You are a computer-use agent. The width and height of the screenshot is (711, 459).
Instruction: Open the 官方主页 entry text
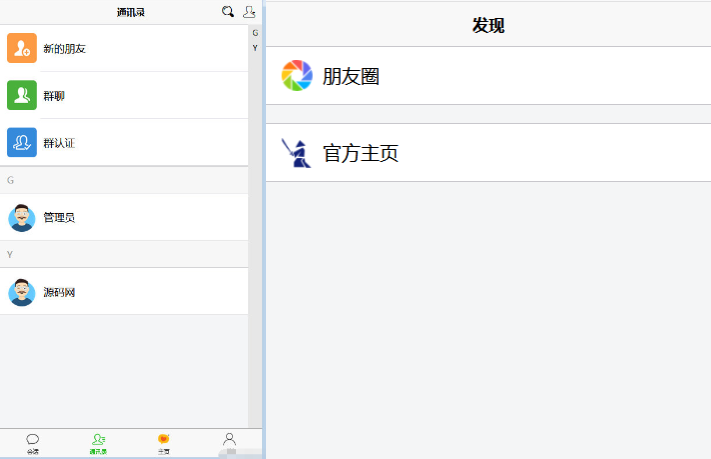360,153
